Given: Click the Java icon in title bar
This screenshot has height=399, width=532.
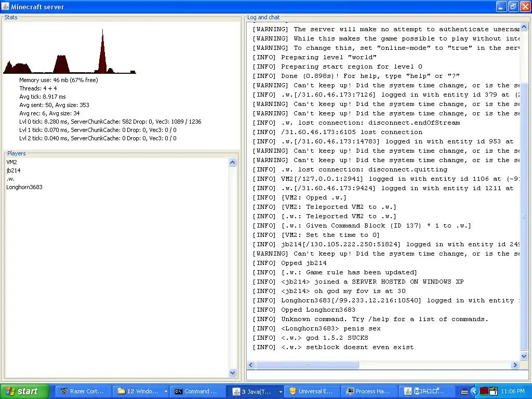Looking at the screenshot, I should tap(5, 6).
